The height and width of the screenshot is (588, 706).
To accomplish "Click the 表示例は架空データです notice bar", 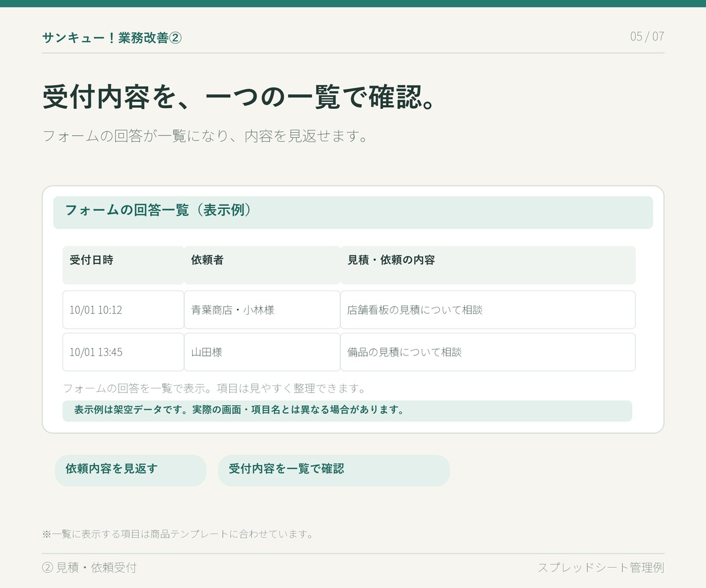I will pos(347,410).
